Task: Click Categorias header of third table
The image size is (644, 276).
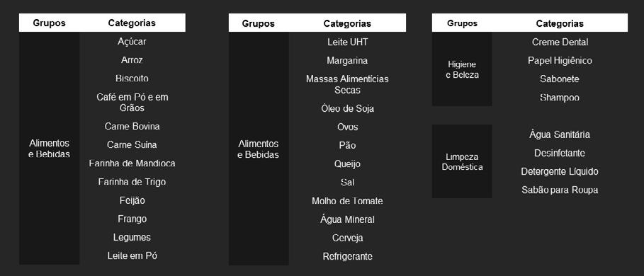Action: (560, 23)
